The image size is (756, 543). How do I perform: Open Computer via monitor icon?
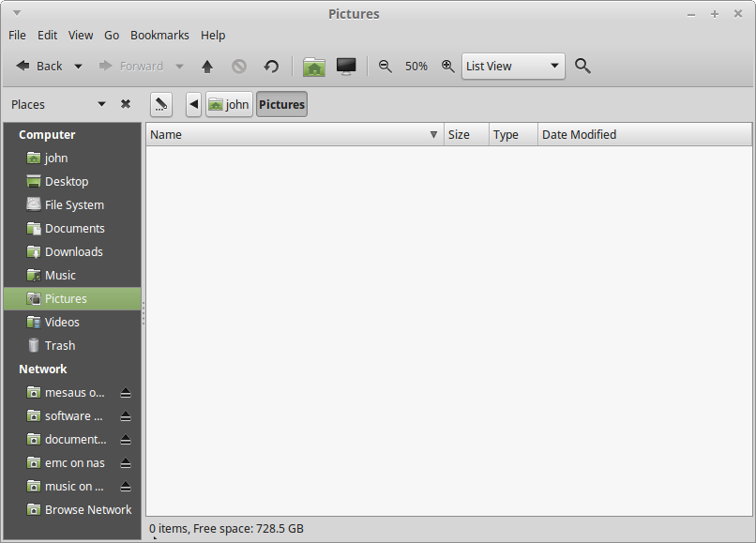pyautogui.click(x=346, y=66)
